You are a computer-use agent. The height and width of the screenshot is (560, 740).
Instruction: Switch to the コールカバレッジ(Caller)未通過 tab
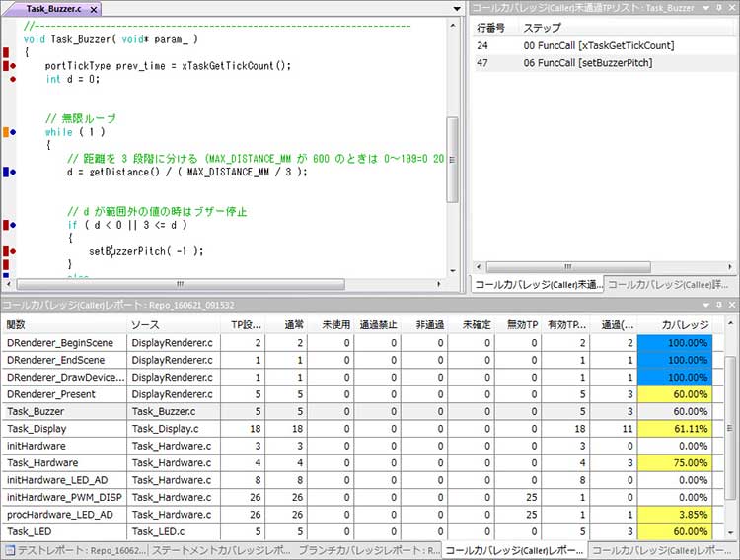tap(538, 285)
